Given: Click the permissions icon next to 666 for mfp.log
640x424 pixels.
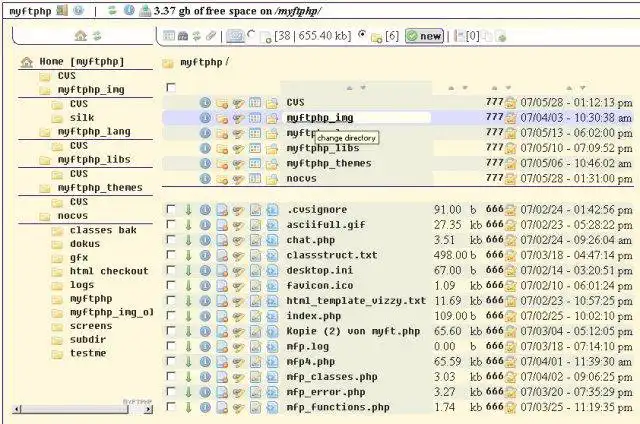Looking at the screenshot, I should click(x=511, y=347).
